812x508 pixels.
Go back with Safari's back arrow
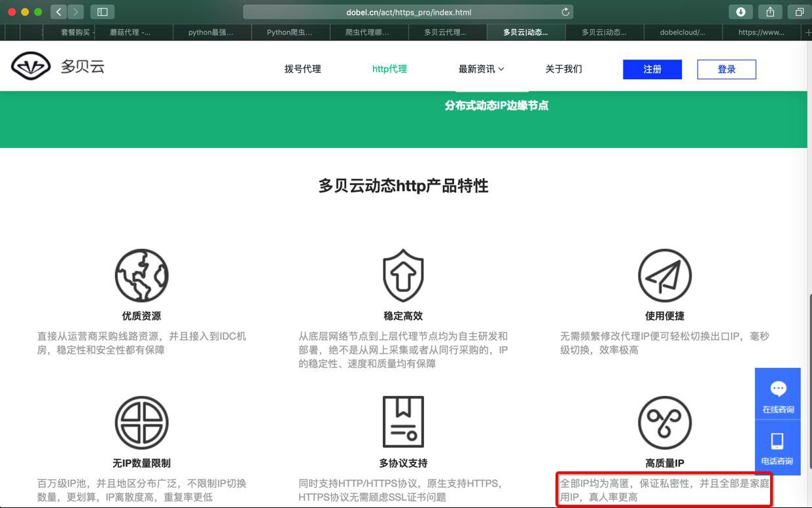pyautogui.click(x=59, y=12)
